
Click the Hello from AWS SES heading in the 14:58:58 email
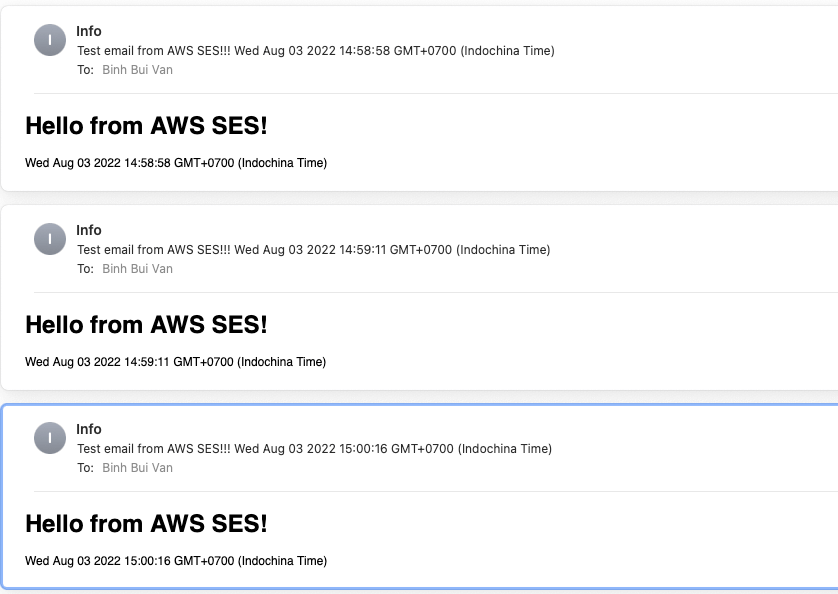[146, 126]
